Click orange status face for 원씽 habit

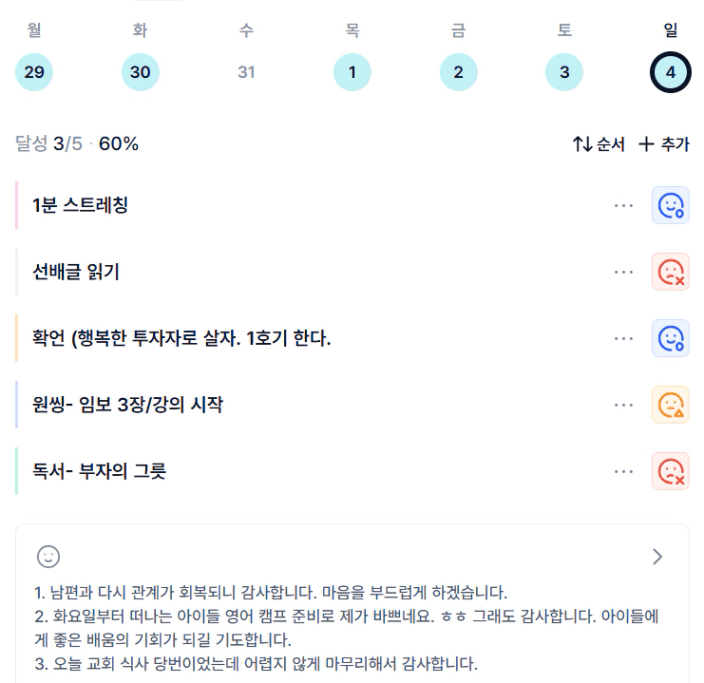(x=670, y=405)
